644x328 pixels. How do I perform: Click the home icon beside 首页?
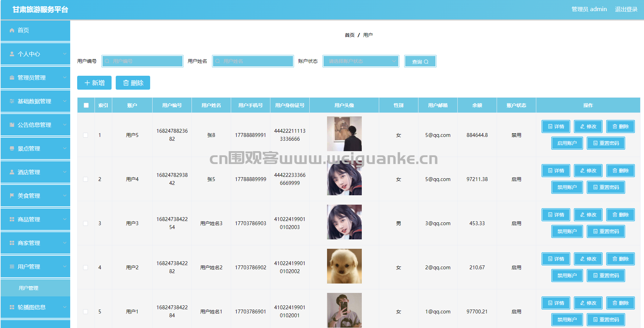click(12, 31)
